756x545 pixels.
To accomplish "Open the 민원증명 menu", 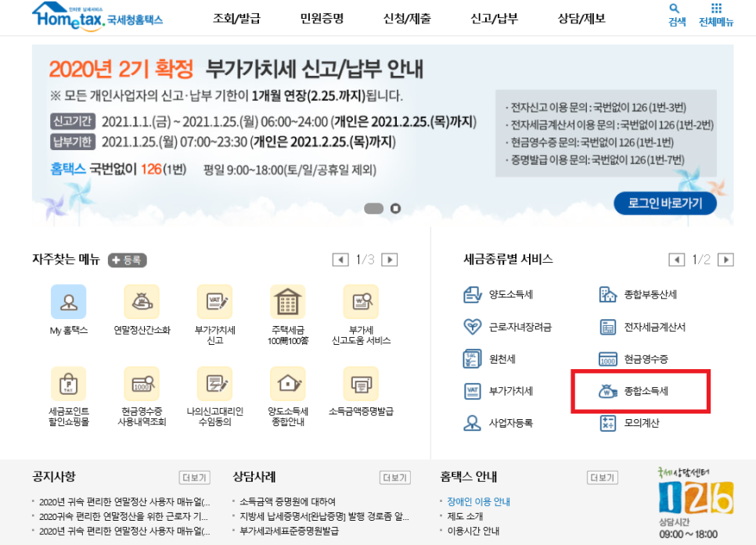I will coord(322,19).
